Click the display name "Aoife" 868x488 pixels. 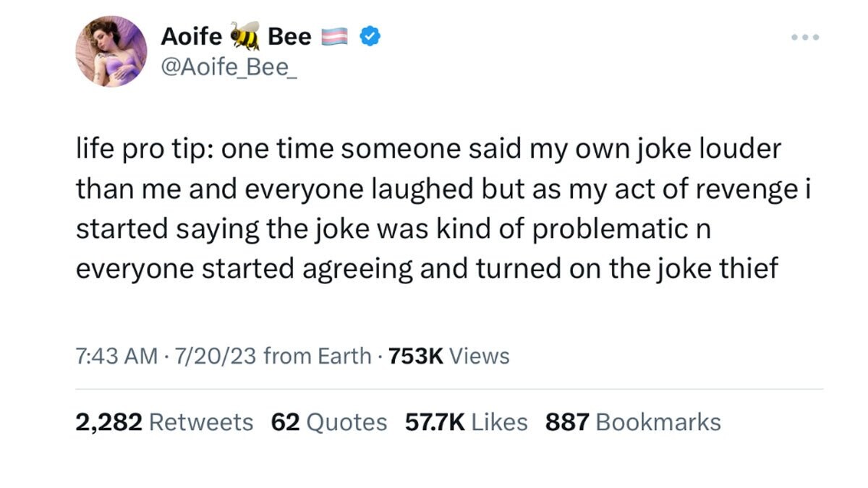190,36
